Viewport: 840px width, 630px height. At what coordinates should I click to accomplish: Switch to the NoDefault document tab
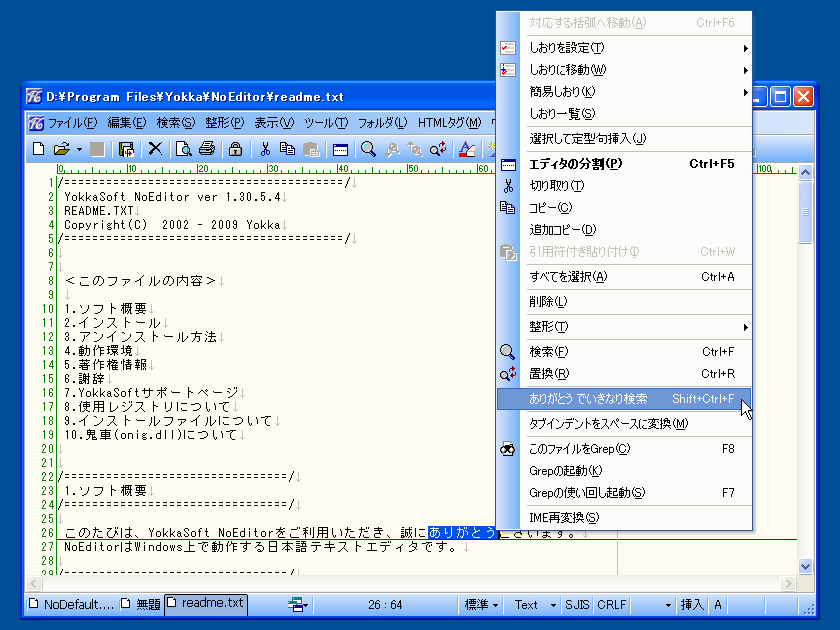71,604
